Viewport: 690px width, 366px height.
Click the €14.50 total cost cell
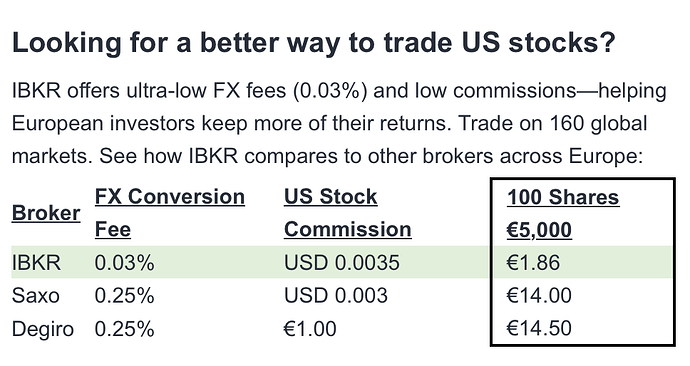click(539, 329)
